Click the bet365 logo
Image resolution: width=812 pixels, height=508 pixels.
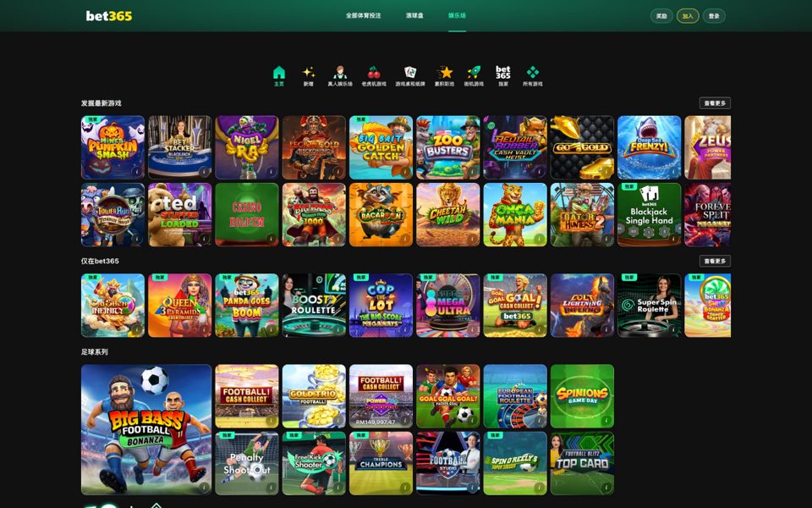[x=109, y=16]
